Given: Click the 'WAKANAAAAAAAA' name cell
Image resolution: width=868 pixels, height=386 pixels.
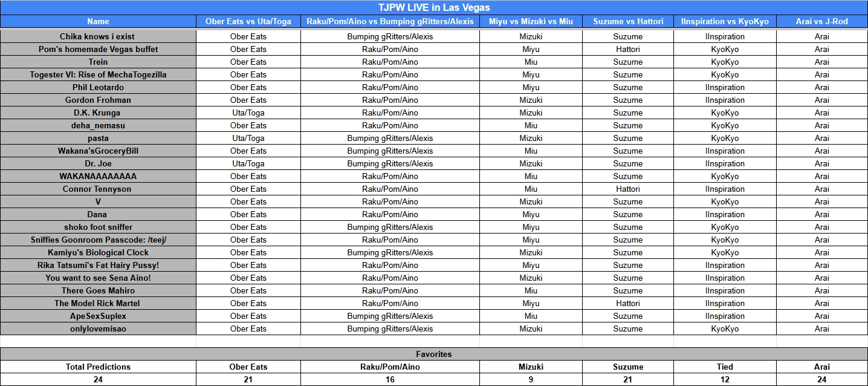Looking at the screenshot, I should (x=98, y=176).
